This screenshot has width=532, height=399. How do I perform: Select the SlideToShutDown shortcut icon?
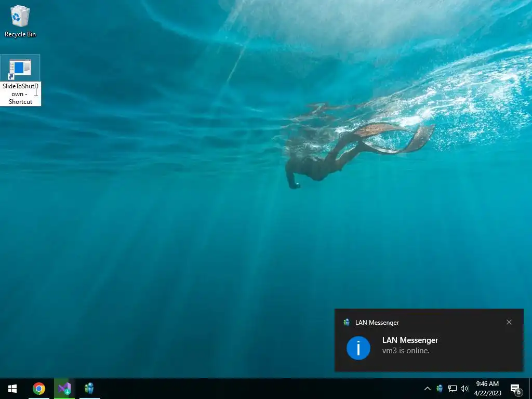(20, 69)
